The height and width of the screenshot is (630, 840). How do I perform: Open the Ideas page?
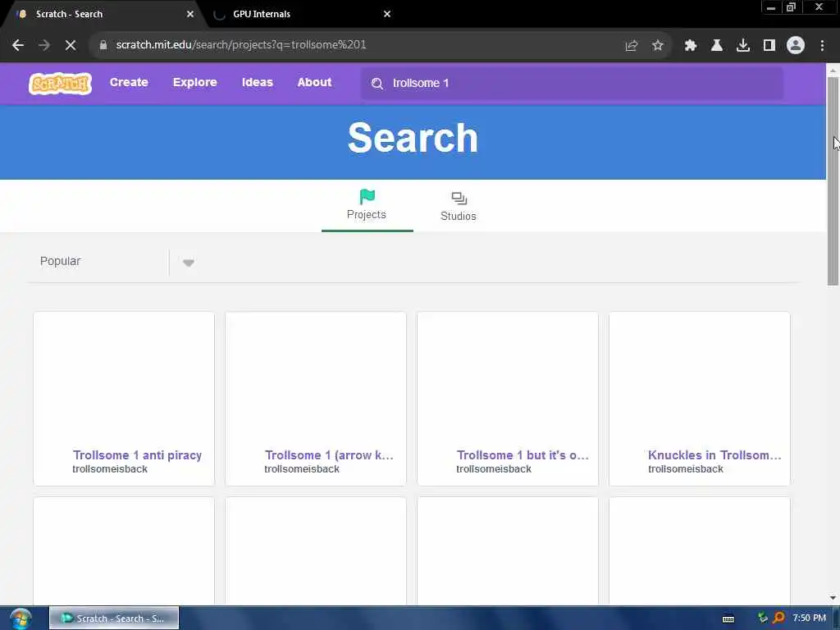(257, 83)
